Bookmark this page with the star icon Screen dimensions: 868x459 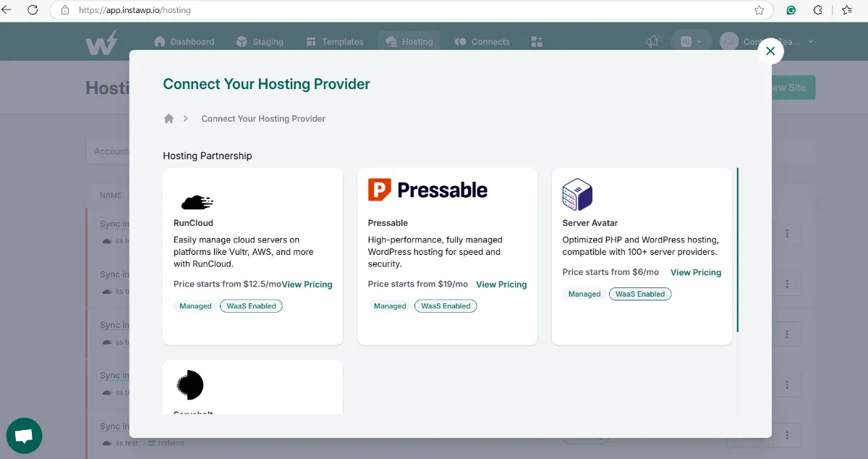click(759, 11)
